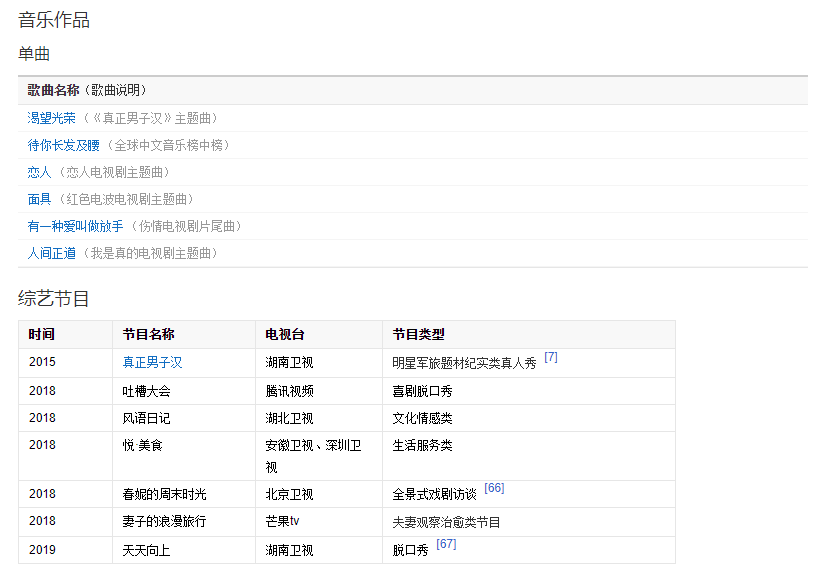Jump to footnote [67] beside 脱口秀
The height and width of the screenshot is (574, 817).
pos(446,544)
